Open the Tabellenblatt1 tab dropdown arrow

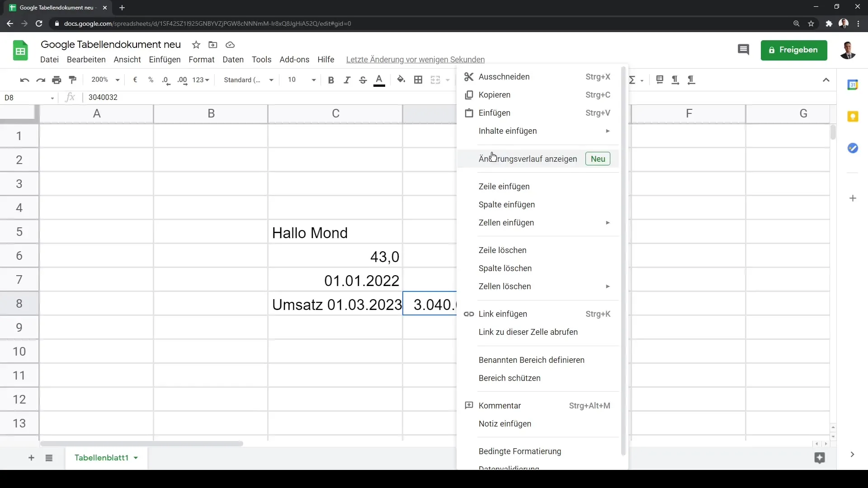click(x=136, y=458)
